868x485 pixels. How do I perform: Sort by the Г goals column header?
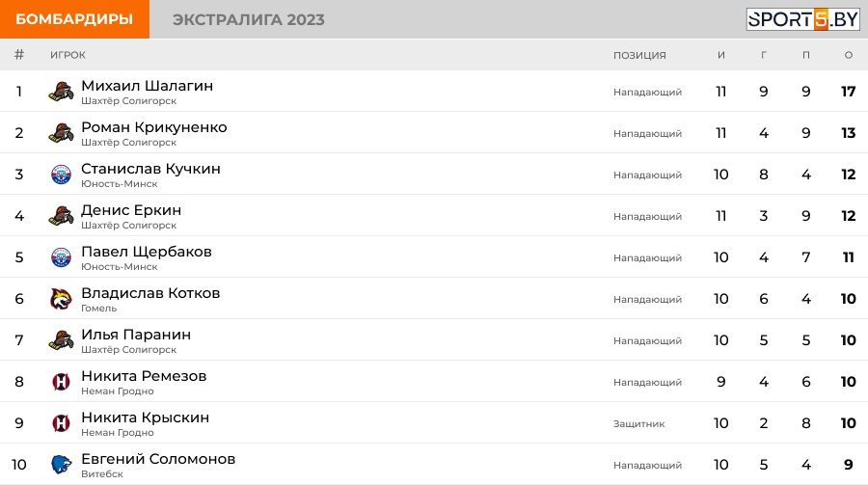[764, 55]
